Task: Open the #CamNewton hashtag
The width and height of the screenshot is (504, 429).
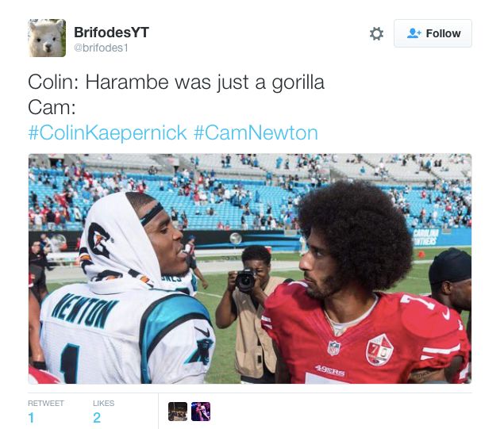Action: [256, 132]
